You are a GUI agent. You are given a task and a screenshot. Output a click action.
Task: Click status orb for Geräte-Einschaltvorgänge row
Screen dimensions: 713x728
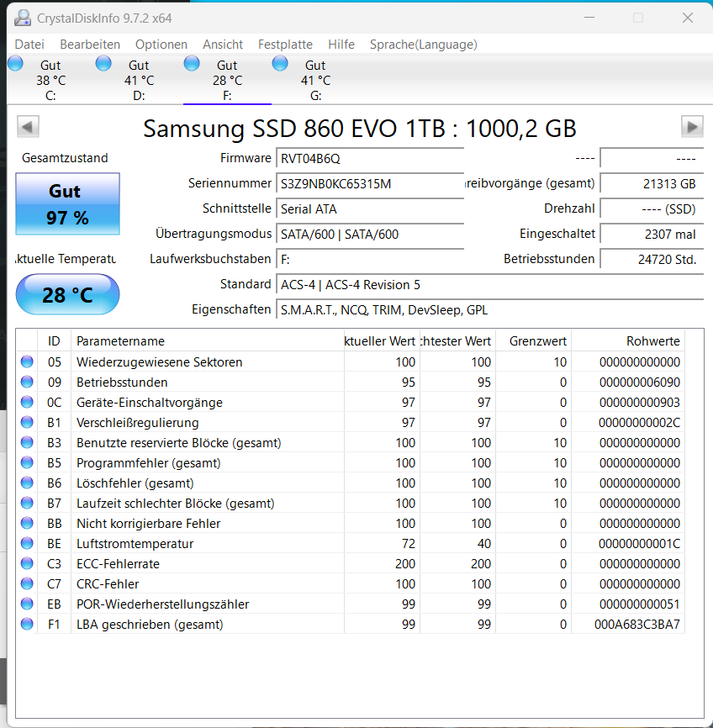click(27, 402)
